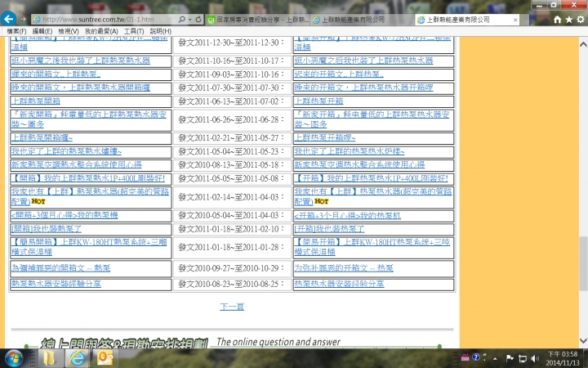Switch to the 居家房事消費經驗分享 tab
This screenshot has width=588, height=368.
click(258, 20)
